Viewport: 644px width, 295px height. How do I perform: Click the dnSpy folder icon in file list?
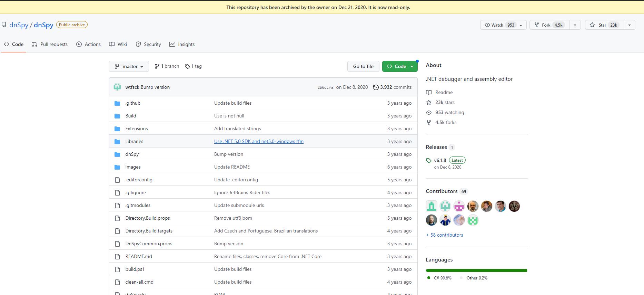point(117,154)
